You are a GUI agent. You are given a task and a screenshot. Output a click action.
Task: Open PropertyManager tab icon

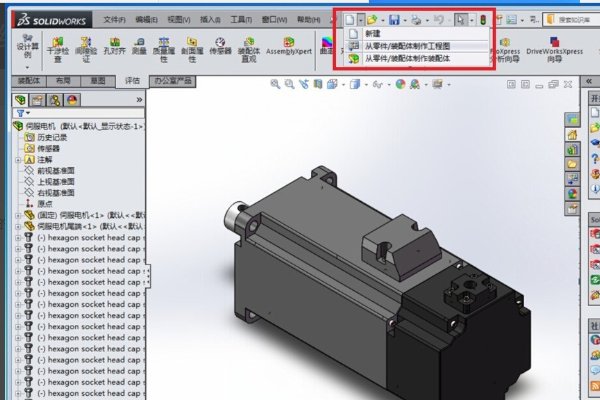tap(37, 100)
